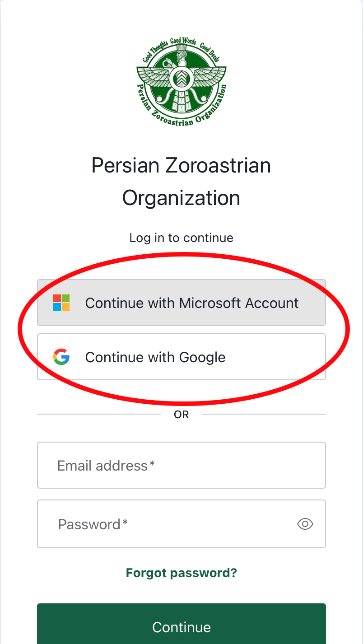The height and width of the screenshot is (644, 363).
Task: Click the "Microsoft Account" text on button
Action: tap(239, 303)
